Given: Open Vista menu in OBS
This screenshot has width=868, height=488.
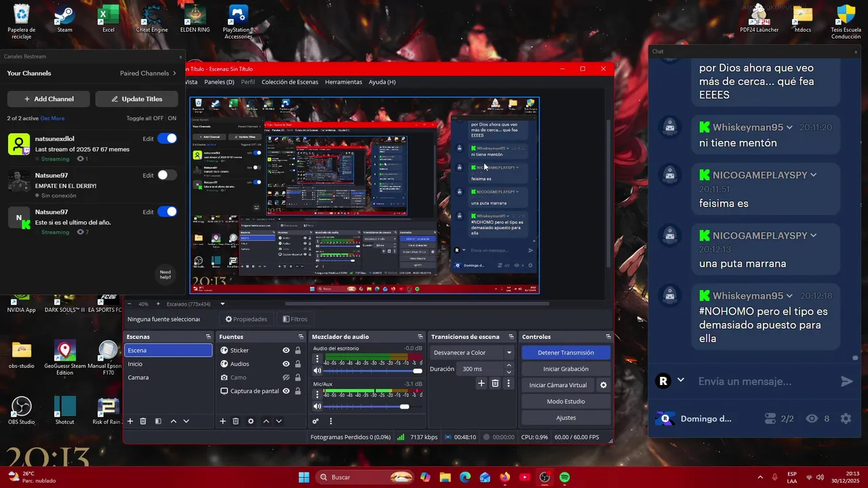Looking at the screenshot, I should [191, 82].
